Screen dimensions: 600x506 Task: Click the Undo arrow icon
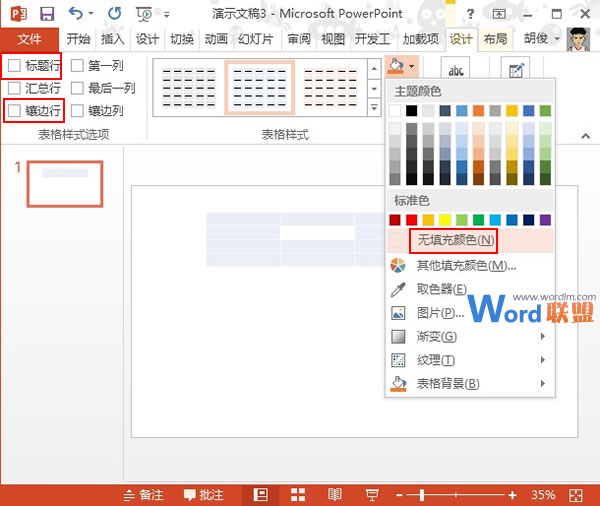pos(75,13)
